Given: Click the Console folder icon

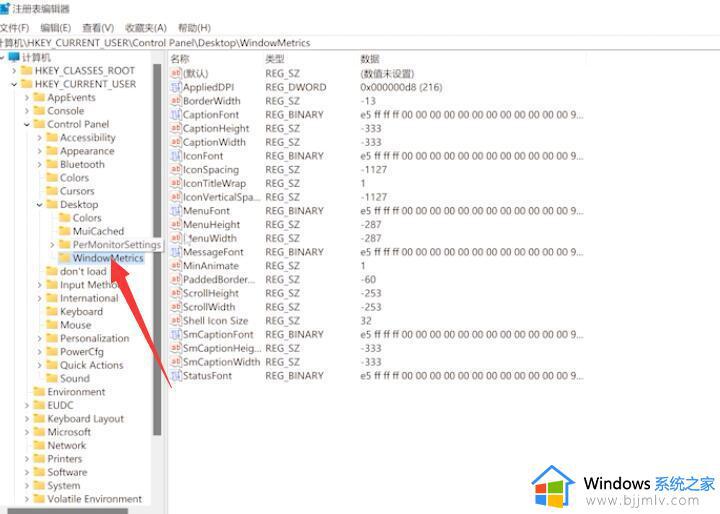Looking at the screenshot, I should pyautogui.click(x=39, y=111).
